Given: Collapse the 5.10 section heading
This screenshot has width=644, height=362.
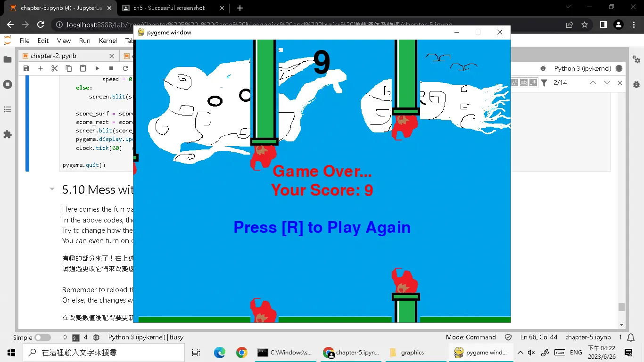Looking at the screenshot, I should pos(52,189).
